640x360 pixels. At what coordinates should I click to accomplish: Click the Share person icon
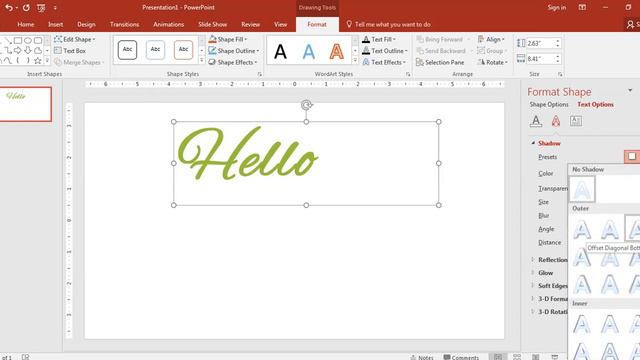631,24
